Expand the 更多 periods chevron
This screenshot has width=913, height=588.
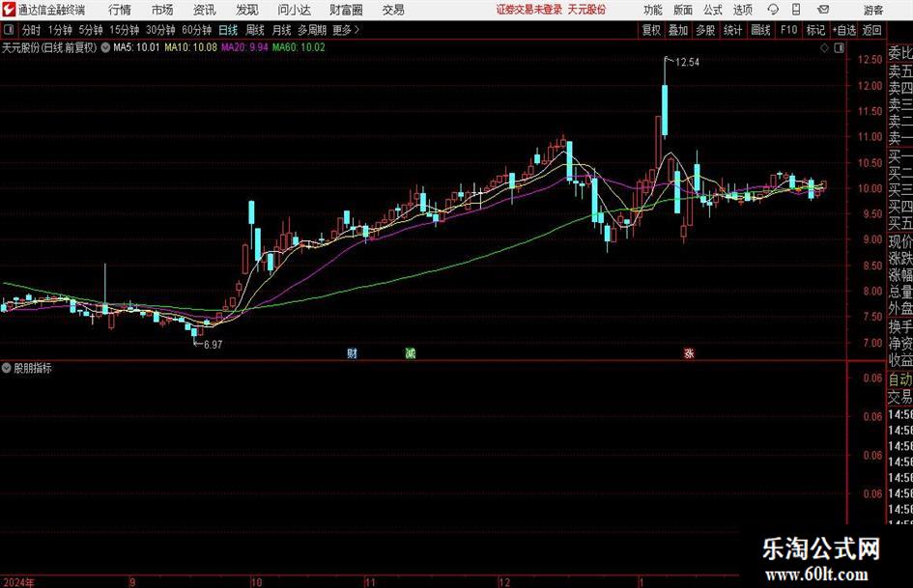(357, 30)
